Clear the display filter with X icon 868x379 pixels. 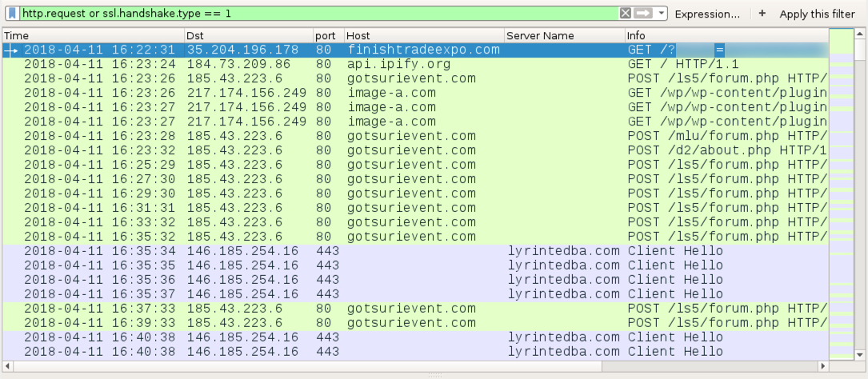pyautogui.click(x=625, y=14)
